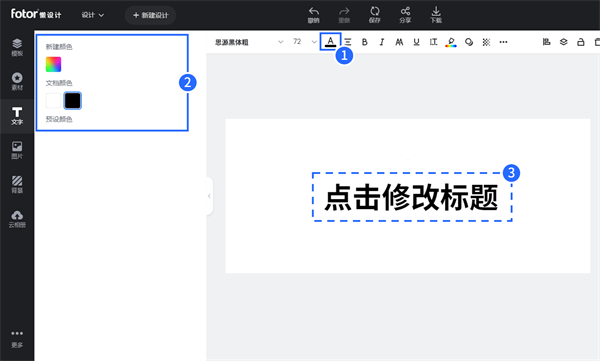
Task: Open the 模板 templates sidebar tab
Action: (x=17, y=47)
